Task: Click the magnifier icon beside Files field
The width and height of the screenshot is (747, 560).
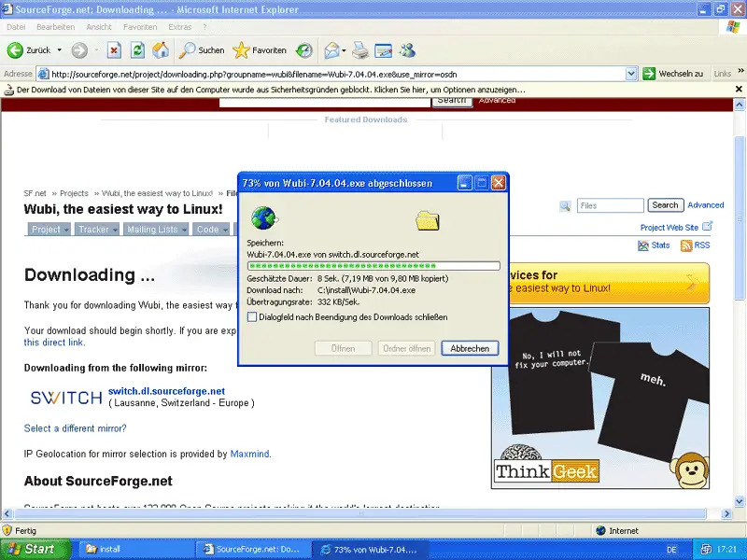Action: pyautogui.click(x=565, y=206)
